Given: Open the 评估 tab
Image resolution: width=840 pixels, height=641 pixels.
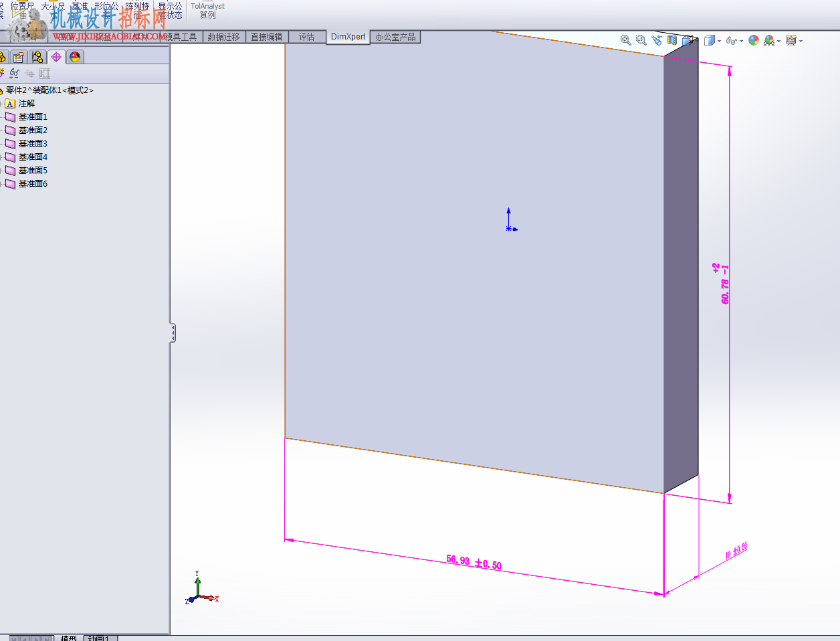Looking at the screenshot, I should pyautogui.click(x=307, y=37).
